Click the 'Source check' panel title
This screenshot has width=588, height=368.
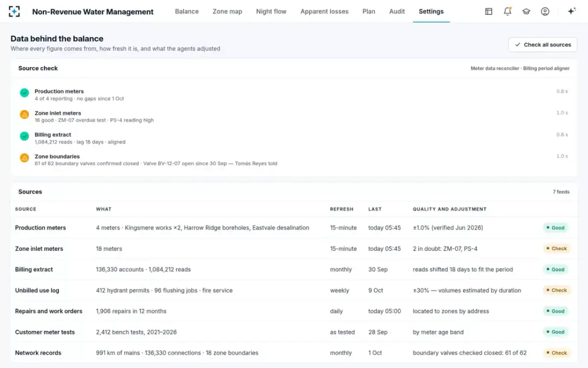click(38, 68)
